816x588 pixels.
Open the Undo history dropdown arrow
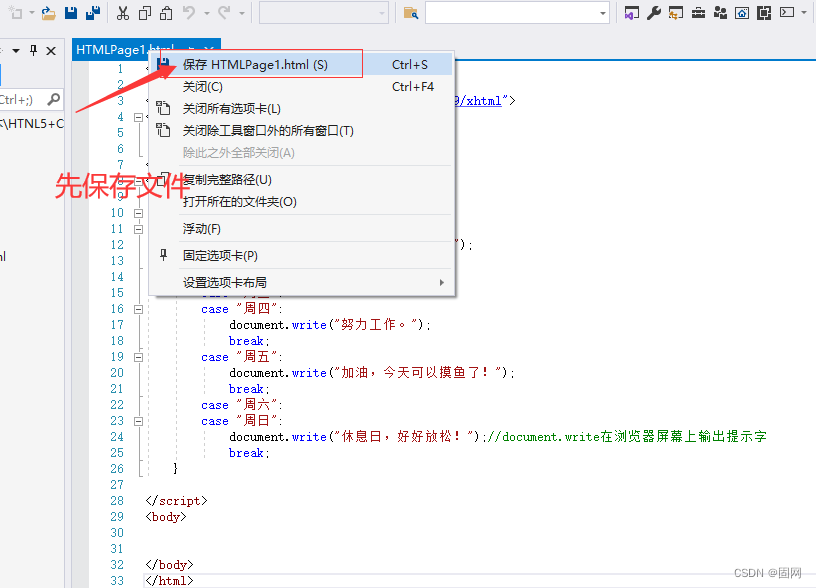click(x=207, y=13)
